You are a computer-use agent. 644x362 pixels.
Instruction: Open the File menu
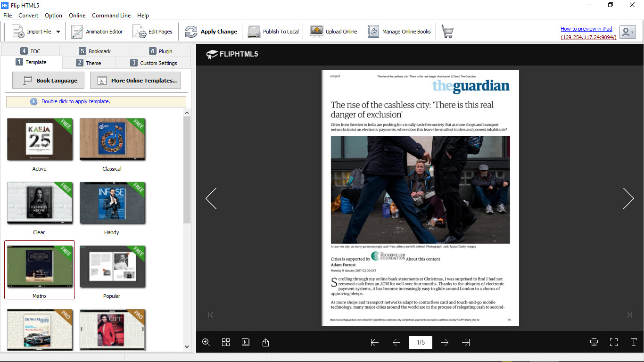8,16
